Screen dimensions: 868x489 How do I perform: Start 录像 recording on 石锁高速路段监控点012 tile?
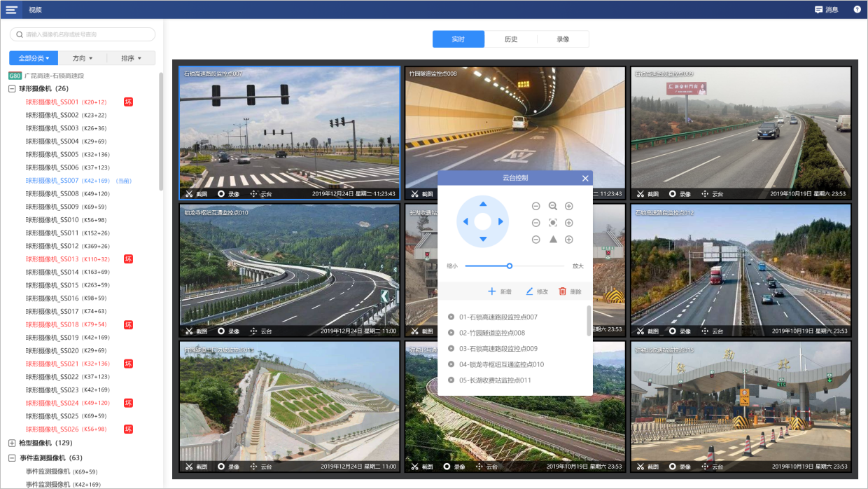(x=680, y=331)
